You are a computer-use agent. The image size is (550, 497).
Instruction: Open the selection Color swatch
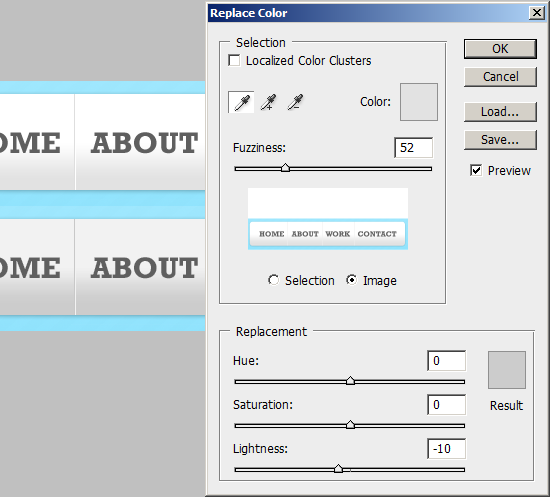coord(419,102)
